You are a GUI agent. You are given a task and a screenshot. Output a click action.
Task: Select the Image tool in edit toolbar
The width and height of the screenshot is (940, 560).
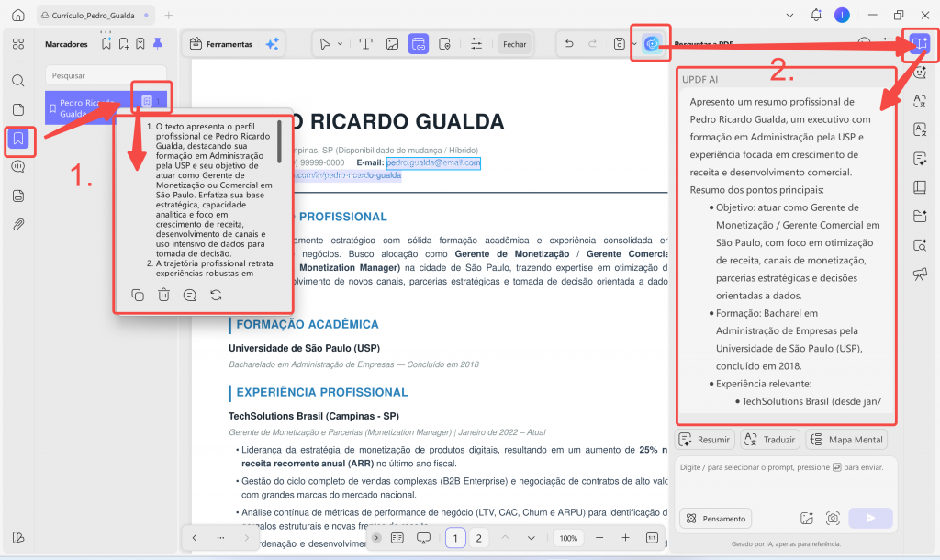click(x=392, y=44)
